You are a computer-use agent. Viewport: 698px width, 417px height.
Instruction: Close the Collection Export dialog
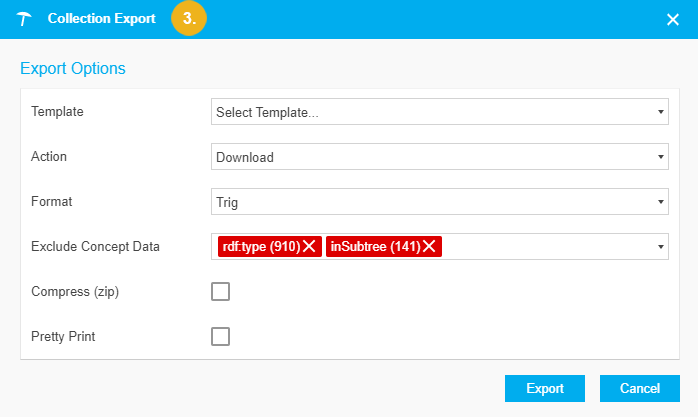point(673,20)
